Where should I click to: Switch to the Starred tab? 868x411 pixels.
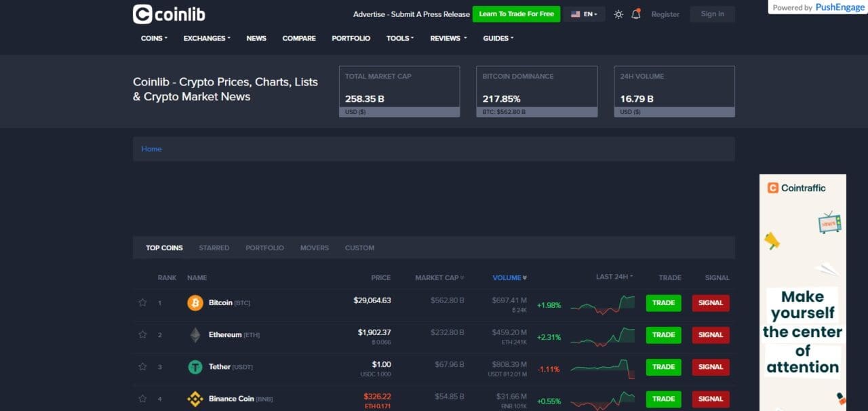(214, 248)
